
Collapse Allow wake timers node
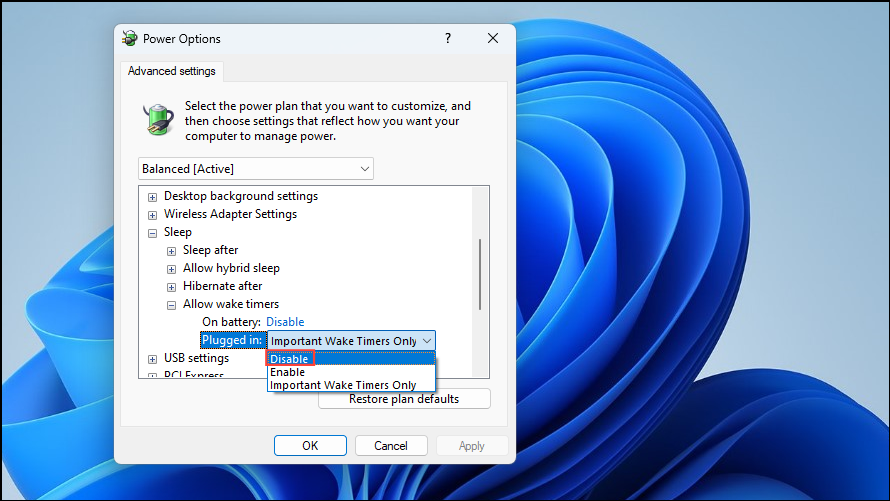tap(171, 305)
